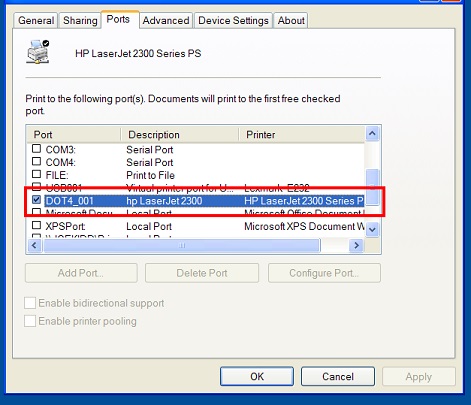This screenshot has height=405, width=471.
Task: Click the Description column header
Action: point(180,135)
